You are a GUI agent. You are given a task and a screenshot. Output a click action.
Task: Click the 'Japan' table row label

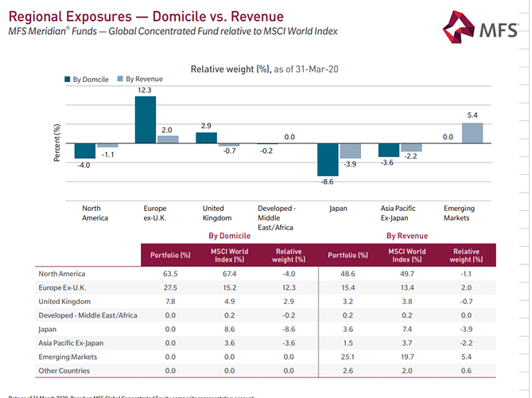point(47,330)
